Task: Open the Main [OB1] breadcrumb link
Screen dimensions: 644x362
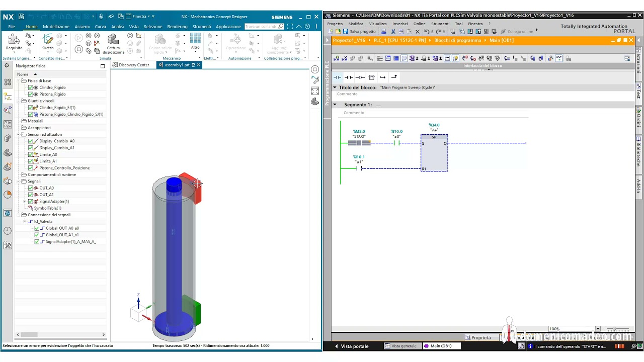Action: pyautogui.click(x=501, y=40)
